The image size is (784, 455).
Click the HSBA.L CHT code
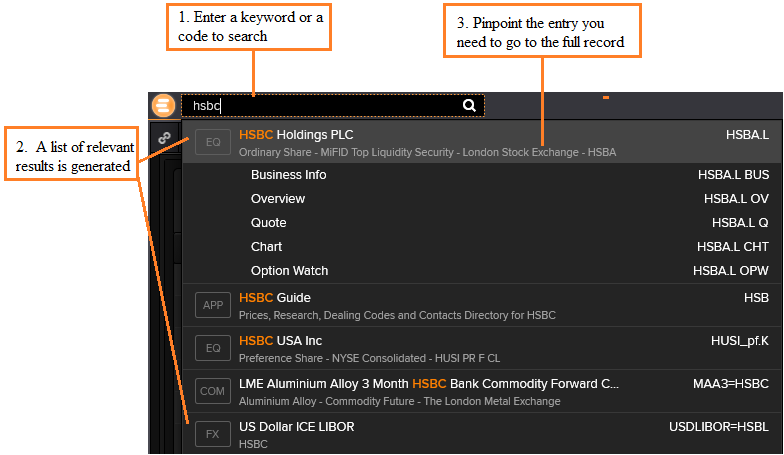733,246
